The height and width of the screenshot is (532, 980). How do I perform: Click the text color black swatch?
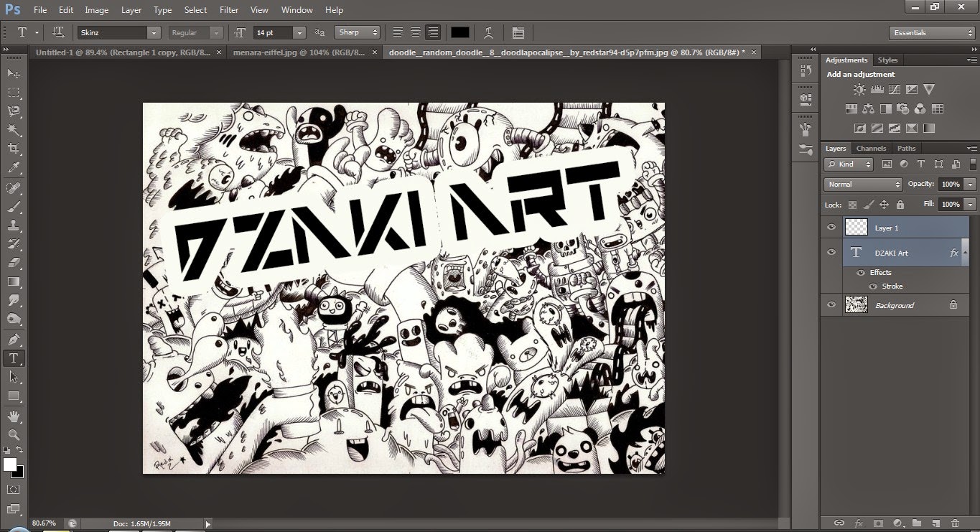click(x=460, y=32)
